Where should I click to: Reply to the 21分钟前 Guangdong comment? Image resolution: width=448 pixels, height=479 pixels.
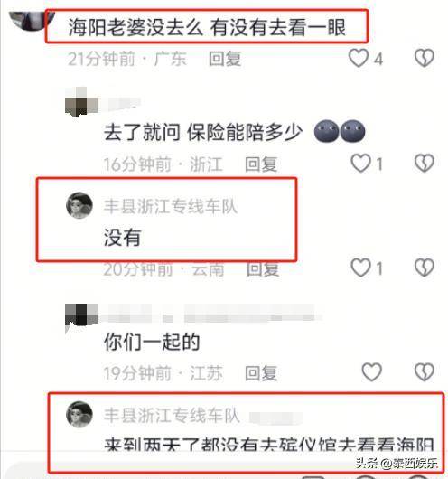click(225, 59)
